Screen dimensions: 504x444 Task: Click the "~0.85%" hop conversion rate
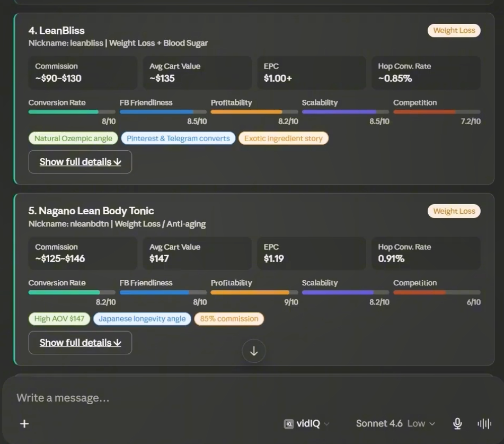coord(395,78)
